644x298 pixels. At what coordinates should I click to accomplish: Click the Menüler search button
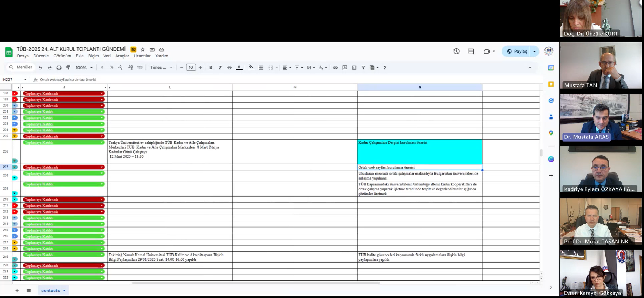coord(21,67)
